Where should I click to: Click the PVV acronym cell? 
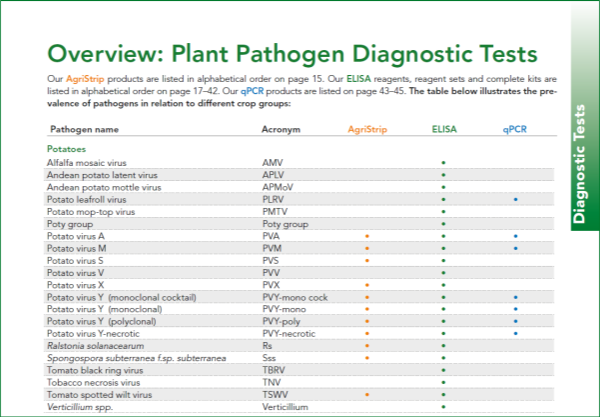[x=271, y=273]
